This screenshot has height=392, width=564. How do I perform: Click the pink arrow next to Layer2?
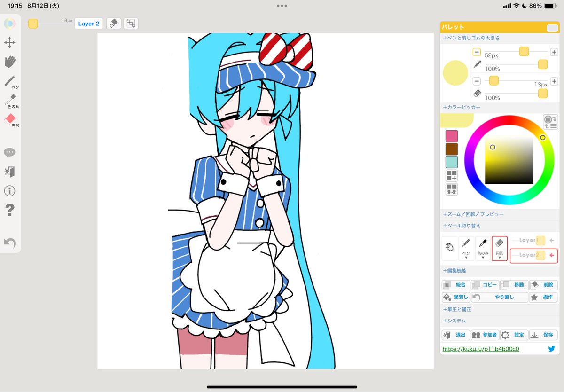[552, 256]
